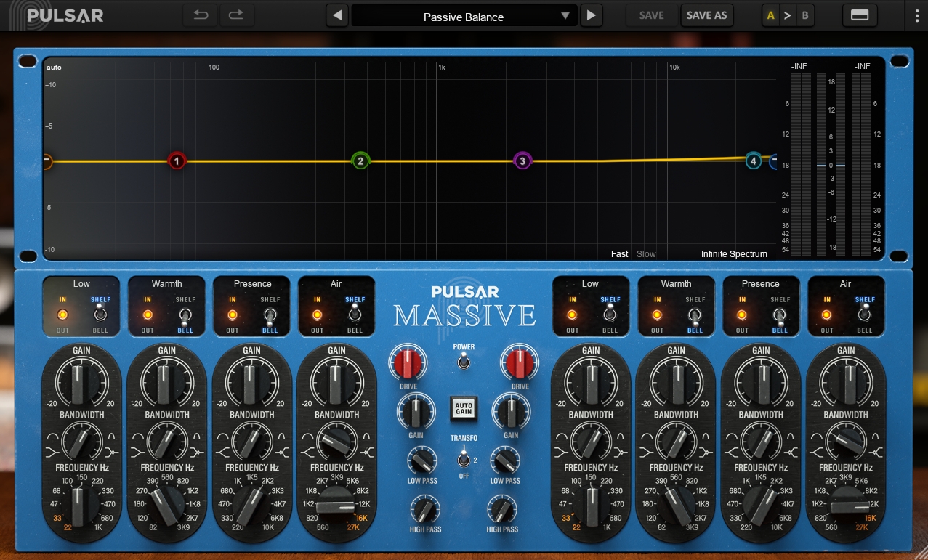Flip the POWER switch
This screenshot has width=928, height=560.
point(464,362)
